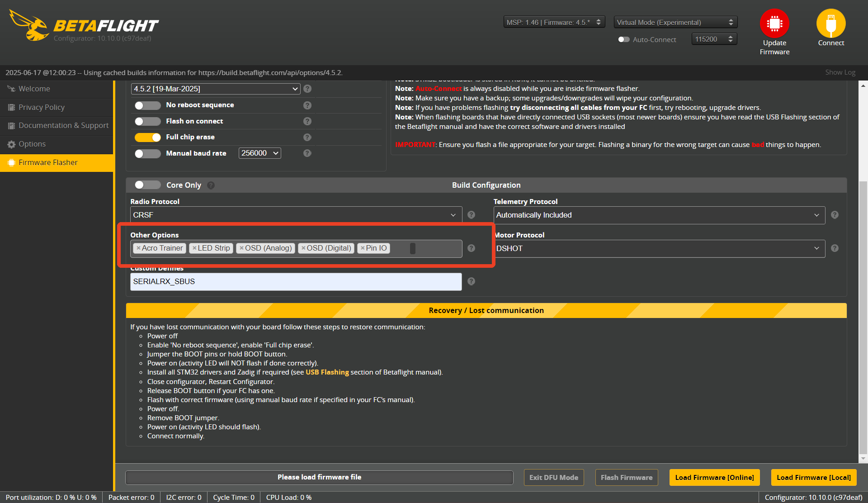Click the Recovery / Lost communication header
The height and width of the screenshot is (503, 868).
coord(486,310)
